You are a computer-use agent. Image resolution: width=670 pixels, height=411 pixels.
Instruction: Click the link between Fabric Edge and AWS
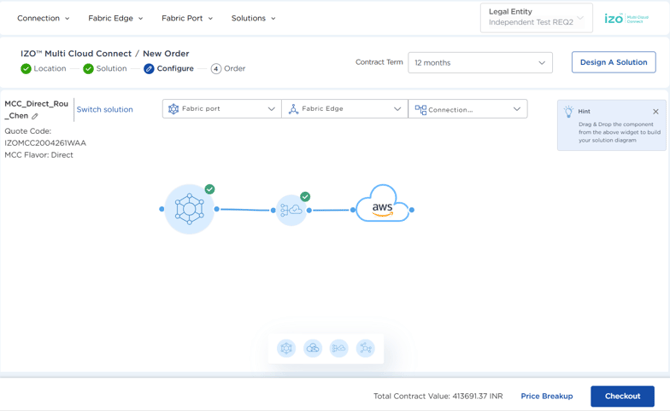pos(331,210)
